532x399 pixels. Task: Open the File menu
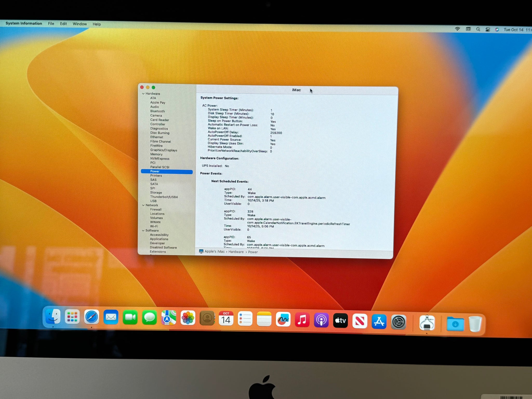pyautogui.click(x=51, y=24)
